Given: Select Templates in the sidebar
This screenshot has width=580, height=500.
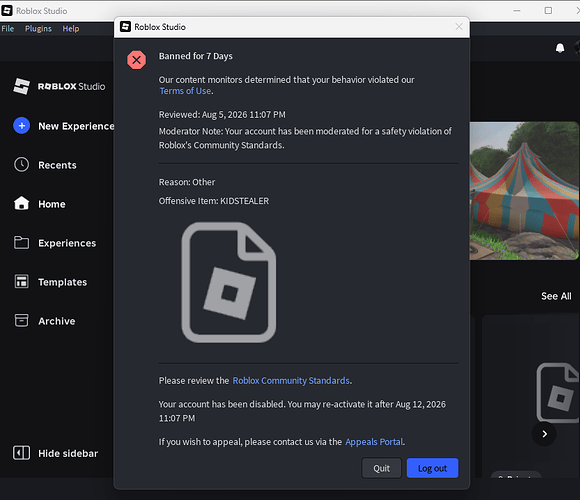Looking at the screenshot, I should (63, 282).
